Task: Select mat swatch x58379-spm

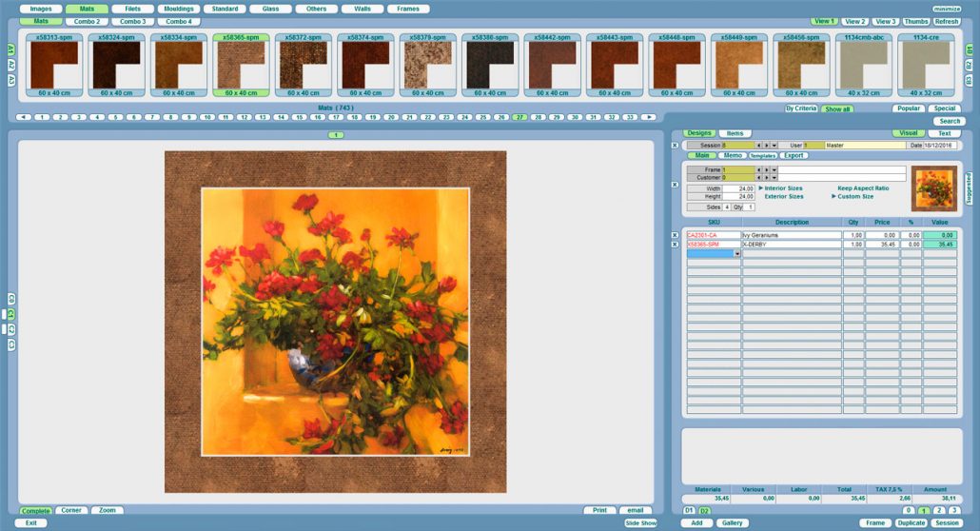Action: click(x=427, y=65)
